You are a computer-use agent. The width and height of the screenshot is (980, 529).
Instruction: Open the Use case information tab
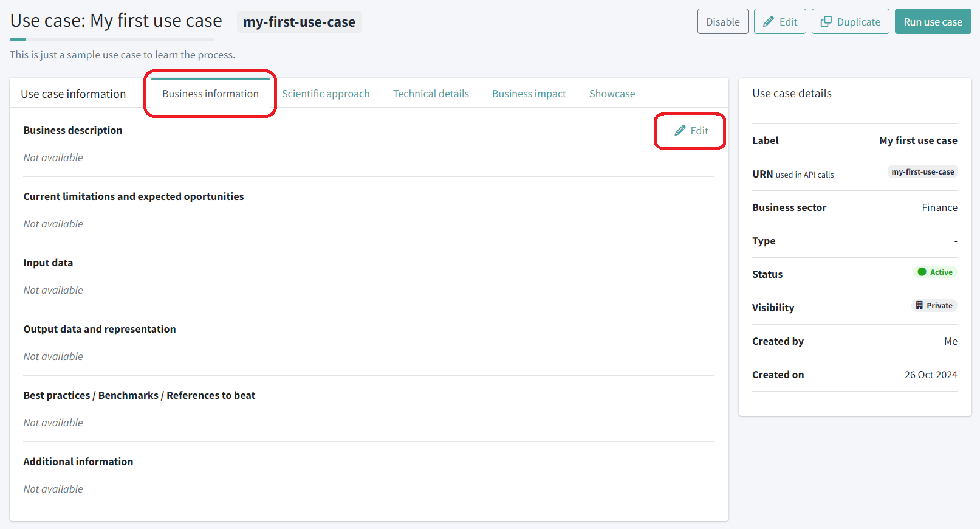(74, 94)
